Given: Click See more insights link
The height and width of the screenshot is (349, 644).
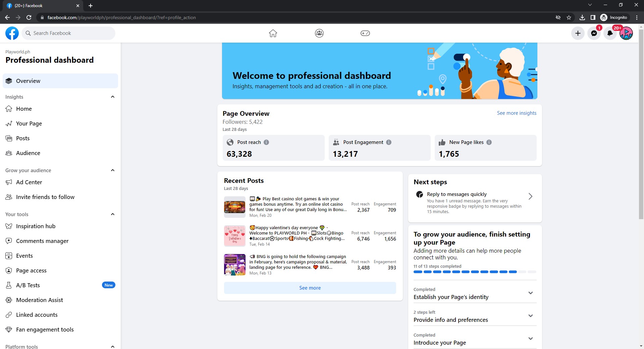Looking at the screenshot, I should [x=517, y=113].
